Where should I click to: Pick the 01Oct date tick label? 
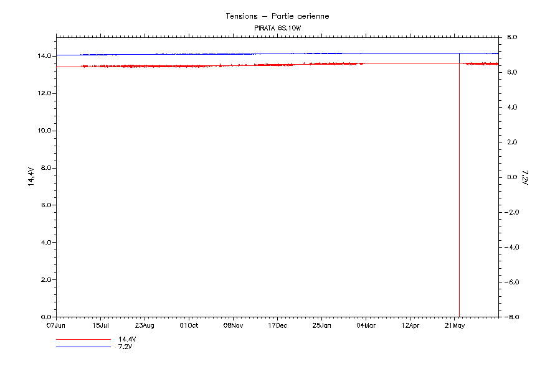point(189,325)
